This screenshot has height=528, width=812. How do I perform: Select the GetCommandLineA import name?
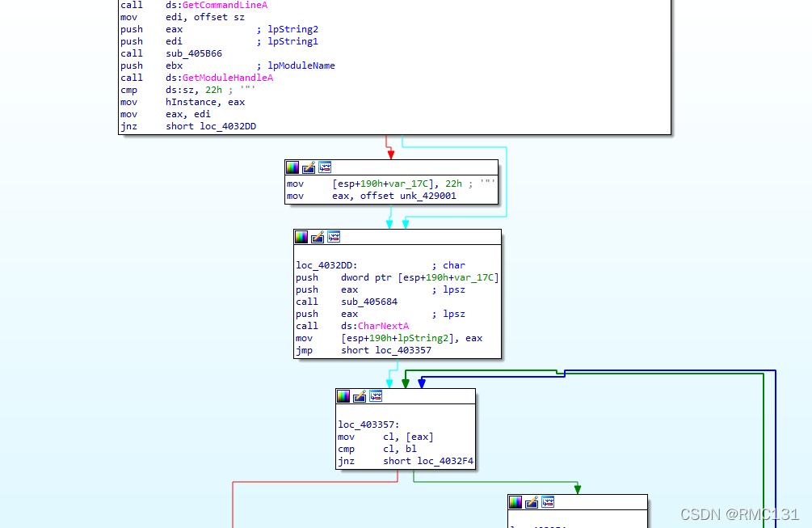[x=225, y=5]
